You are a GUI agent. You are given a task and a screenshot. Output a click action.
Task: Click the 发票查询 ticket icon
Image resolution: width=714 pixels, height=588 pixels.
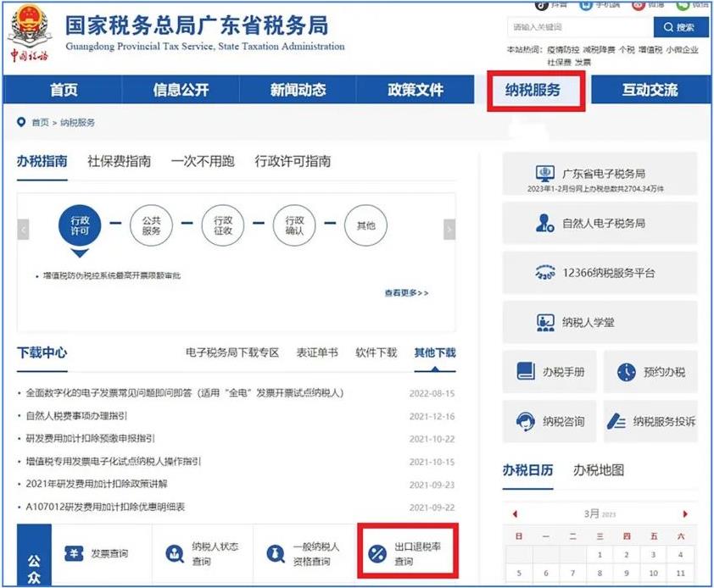[x=74, y=553]
